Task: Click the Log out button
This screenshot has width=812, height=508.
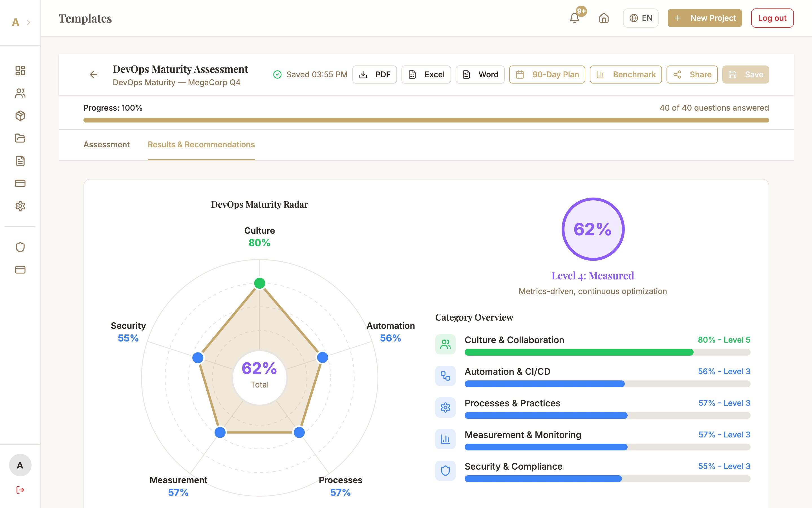Action: click(x=772, y=18)
